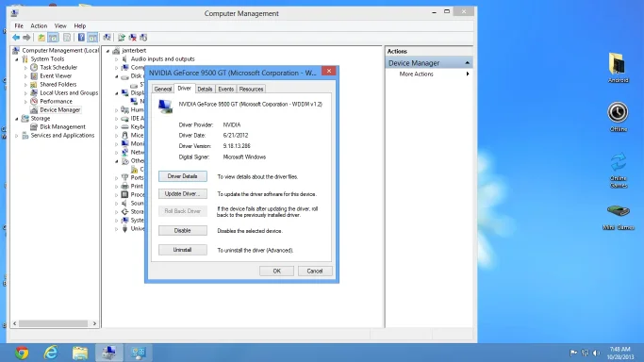Click the blue Help toolbar icon
This screenshot has height=362, width=644.
(x=81, y=38)
